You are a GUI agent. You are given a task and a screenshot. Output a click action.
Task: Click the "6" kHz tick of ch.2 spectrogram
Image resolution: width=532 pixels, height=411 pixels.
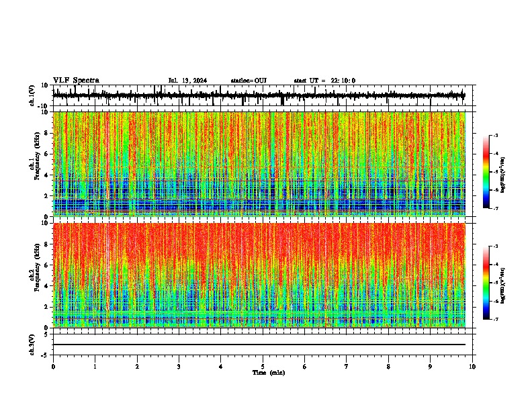click(46, 265)
